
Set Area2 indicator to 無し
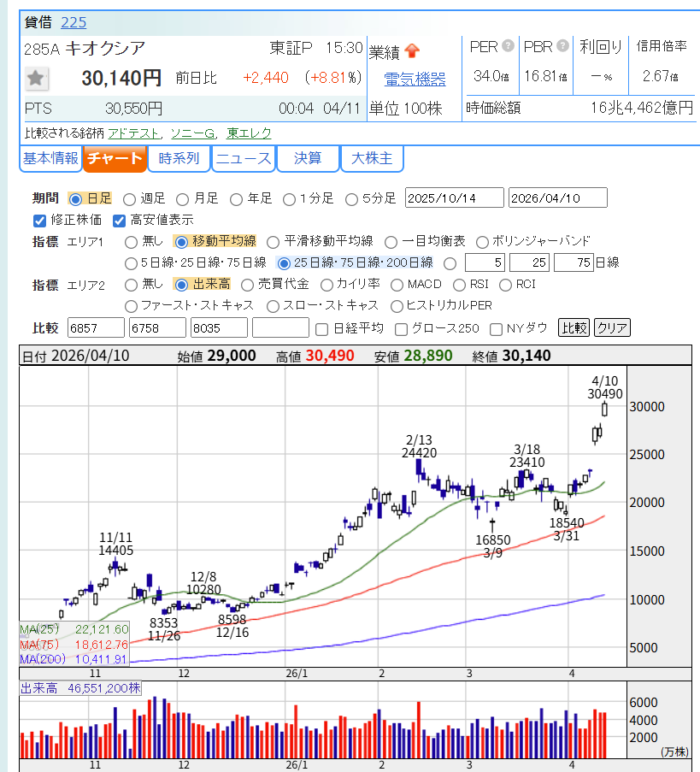pyautogui.click(x=131, y=285)
